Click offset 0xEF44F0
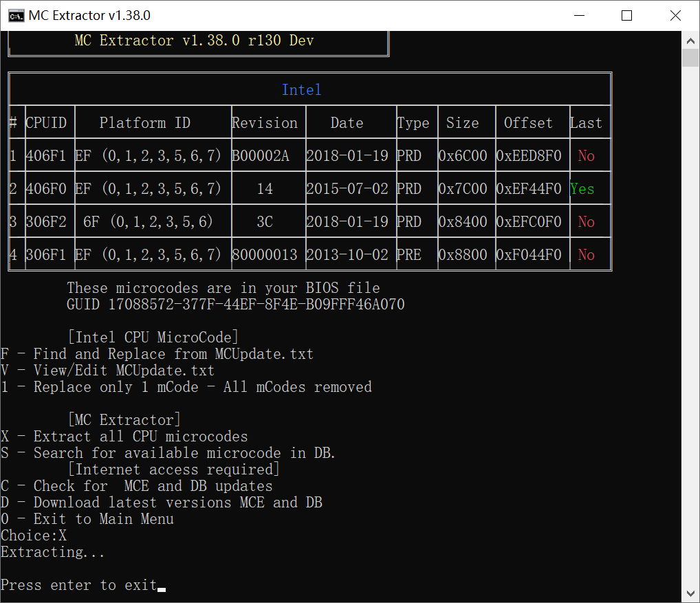 pyautogui.click(x=529, y=189)
